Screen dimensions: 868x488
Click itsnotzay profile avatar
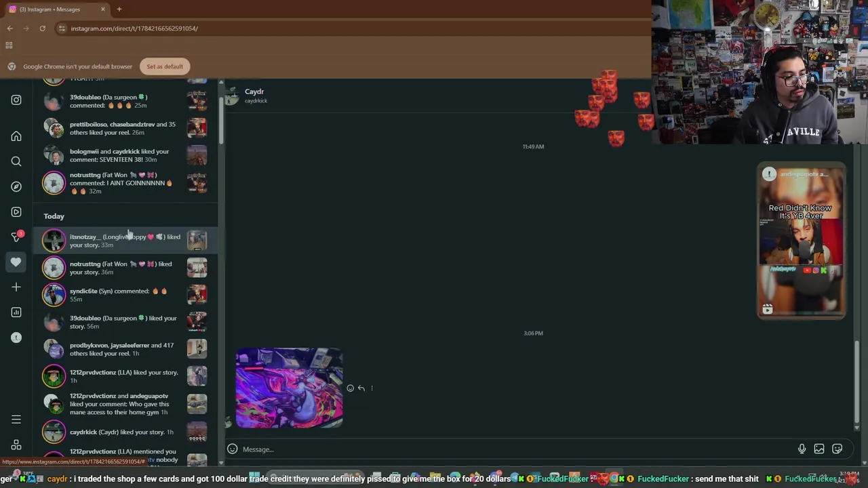[x=54, y=241]
